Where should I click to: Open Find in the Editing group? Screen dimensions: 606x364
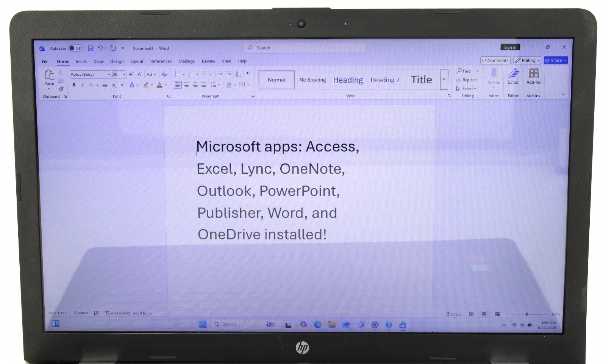coord(464,71)
